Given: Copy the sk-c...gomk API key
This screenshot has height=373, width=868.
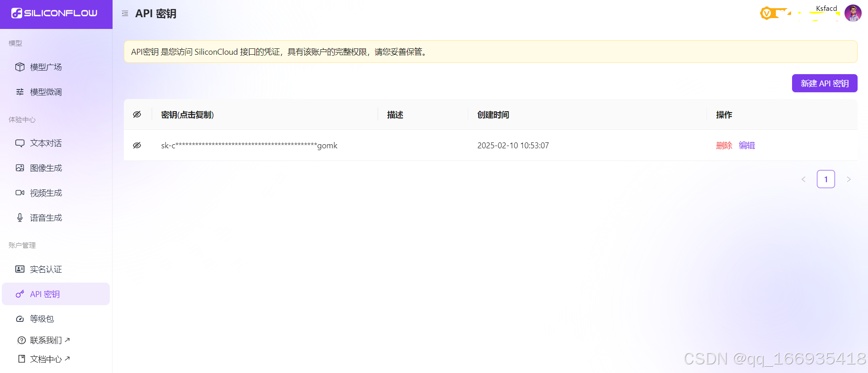Looking at the screenshot, I should click(x=249, y=145).
